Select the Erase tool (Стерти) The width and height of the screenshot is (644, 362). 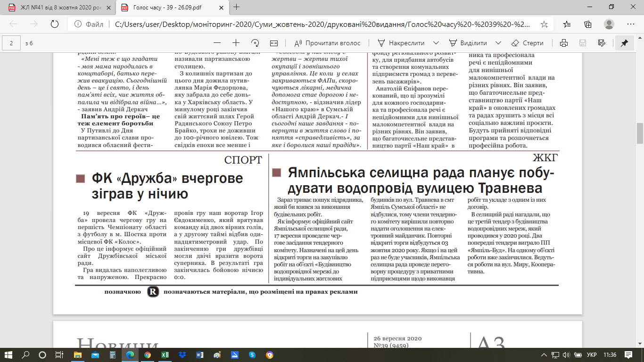pos(528,43)
